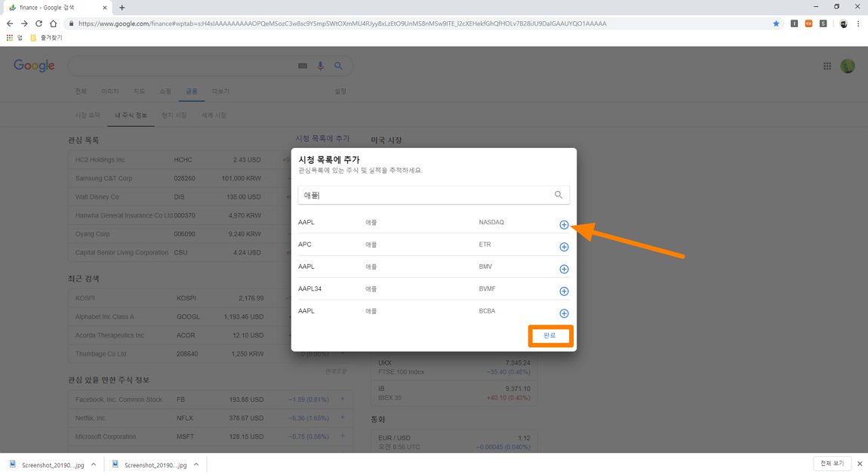Add AAPL NASDAQ to the watchlist
Screen dimensions: 868x475
[564, 225]
